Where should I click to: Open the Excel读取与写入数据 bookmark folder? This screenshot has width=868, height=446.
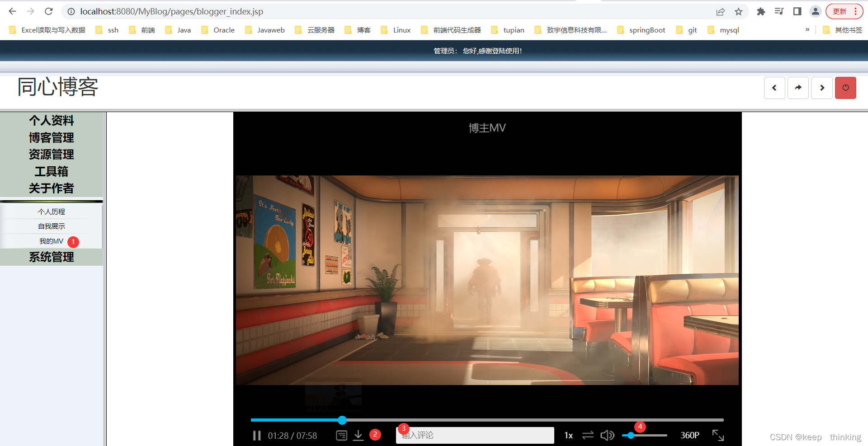click(47, 30)
